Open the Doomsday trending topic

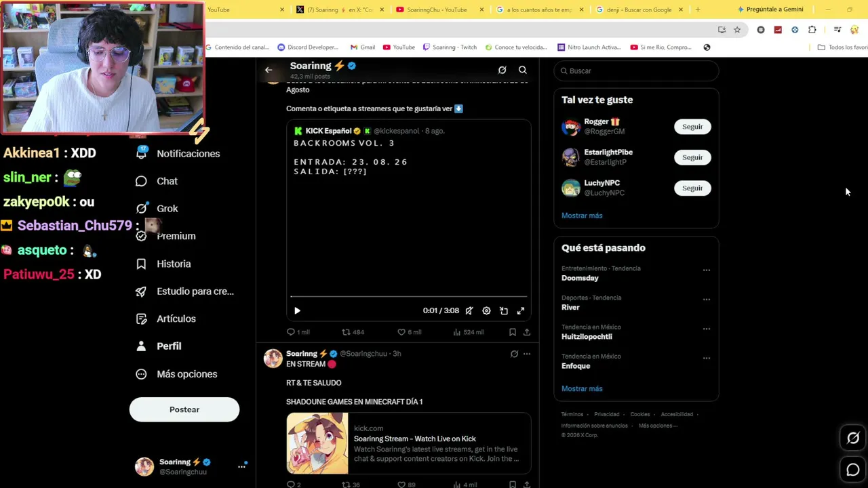click(580, 278)
